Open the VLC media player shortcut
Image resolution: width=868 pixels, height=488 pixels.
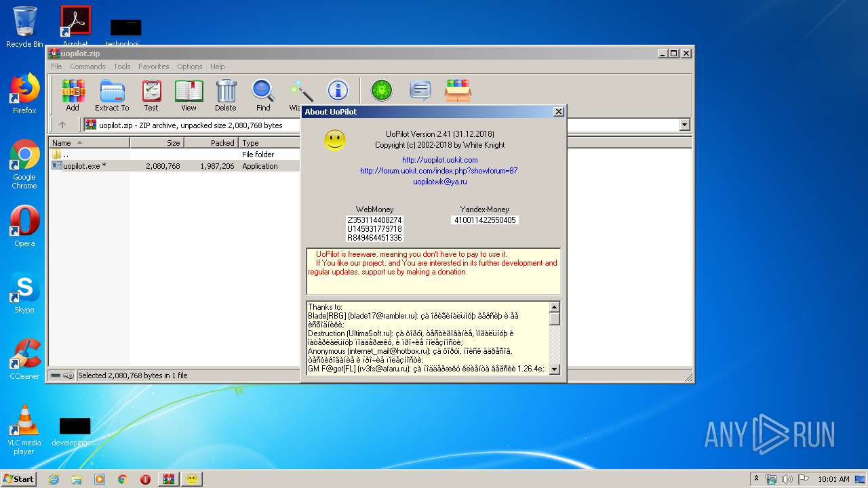coord(24,430)
